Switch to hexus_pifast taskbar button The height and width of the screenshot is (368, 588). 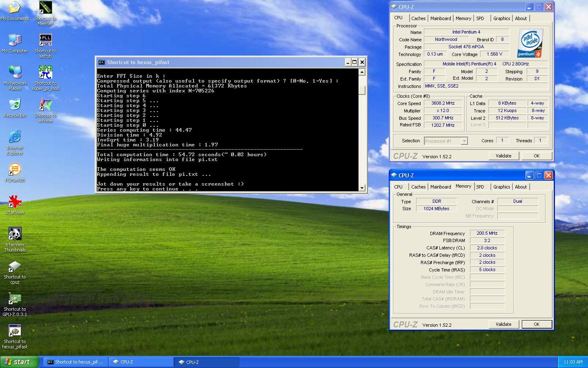pyautogui.click(x=76, y=362)
